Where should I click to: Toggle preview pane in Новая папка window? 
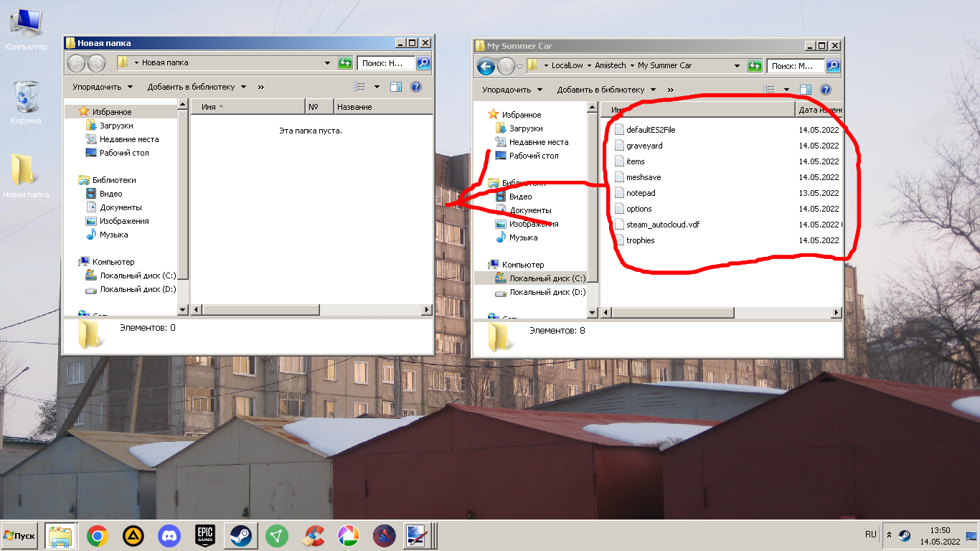coord(395,87)
